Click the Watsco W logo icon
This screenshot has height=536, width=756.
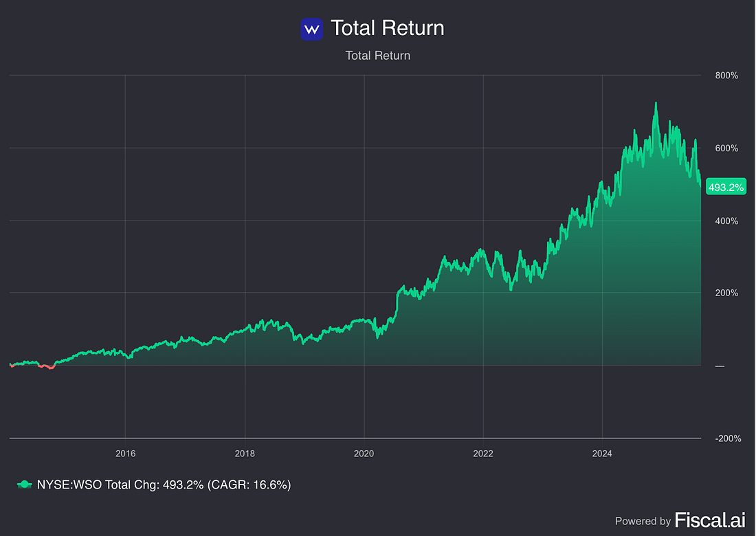(311, 30)
